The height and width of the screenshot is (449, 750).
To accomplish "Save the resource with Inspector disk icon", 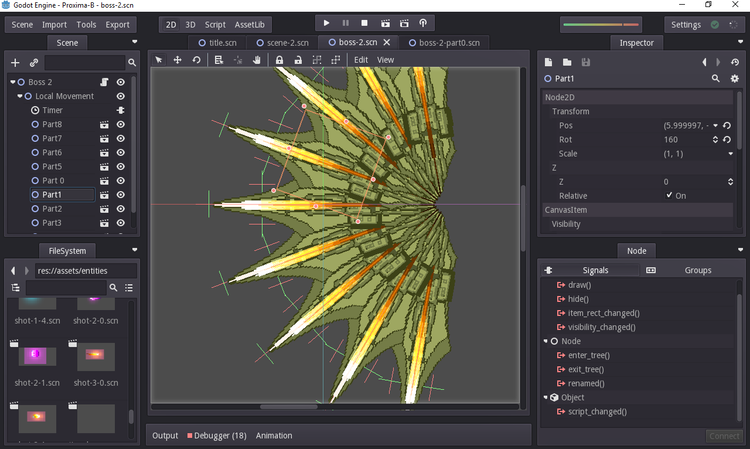I will 585,62.
